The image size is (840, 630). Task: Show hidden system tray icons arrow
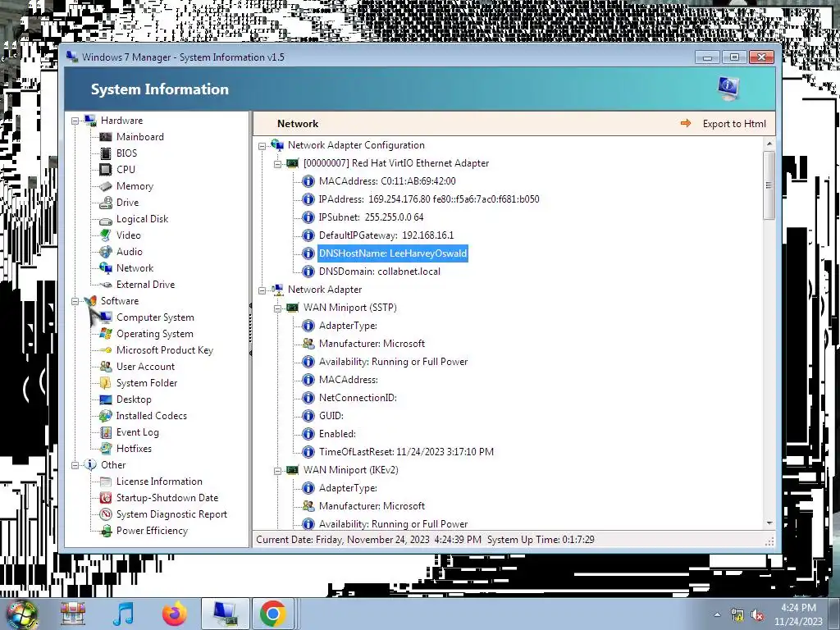[x=717, y=615]
